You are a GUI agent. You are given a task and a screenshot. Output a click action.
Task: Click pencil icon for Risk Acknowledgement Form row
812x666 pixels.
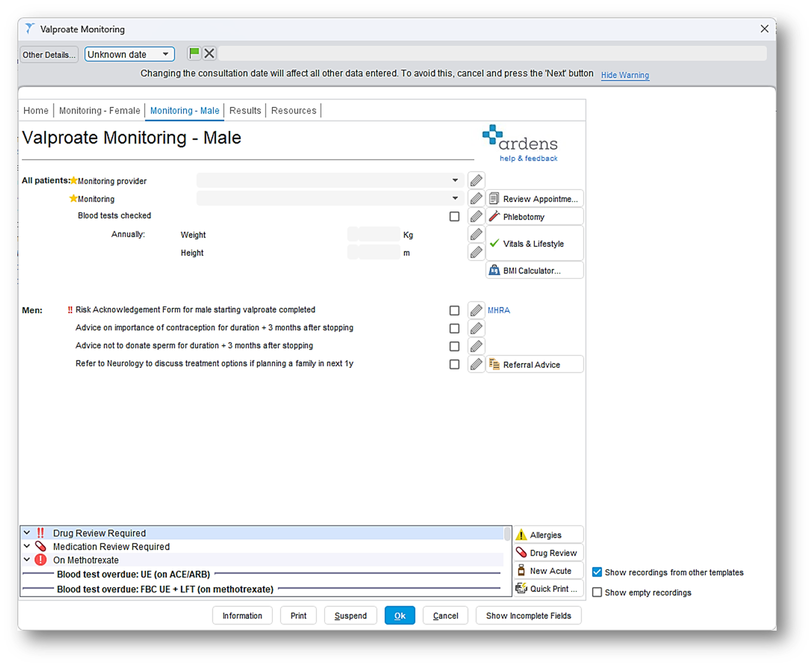[x=476, y=310]
